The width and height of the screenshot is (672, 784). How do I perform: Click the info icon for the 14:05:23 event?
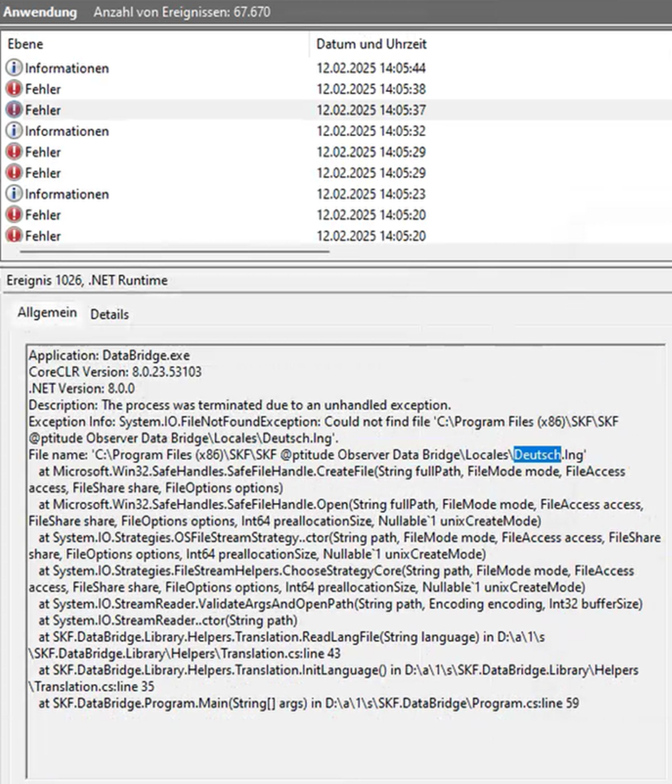pos(14,193)
